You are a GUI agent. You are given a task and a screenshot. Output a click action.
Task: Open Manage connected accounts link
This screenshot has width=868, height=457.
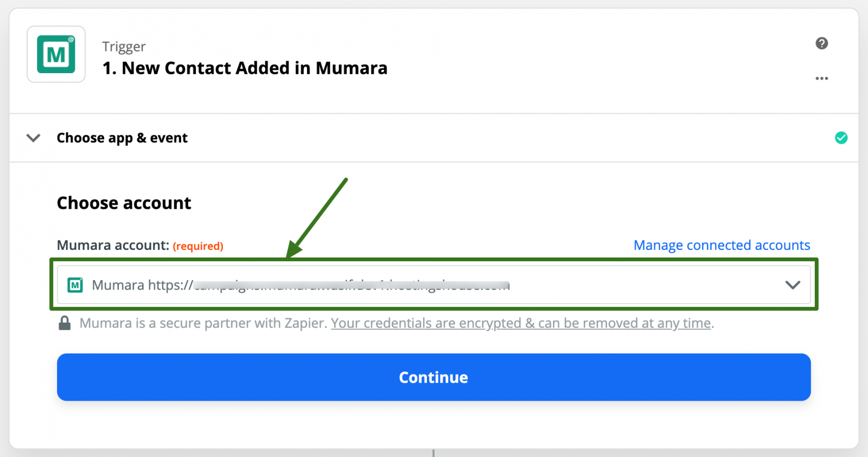pos(722,245)
